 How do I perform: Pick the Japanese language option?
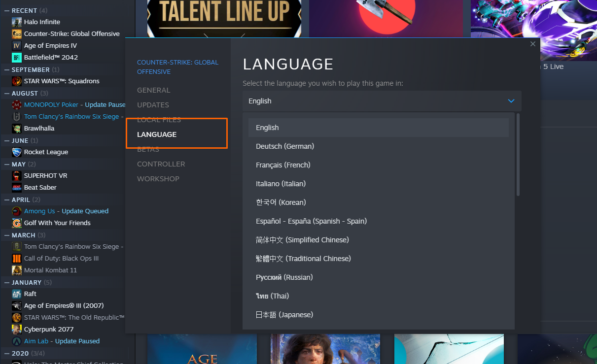379,315
